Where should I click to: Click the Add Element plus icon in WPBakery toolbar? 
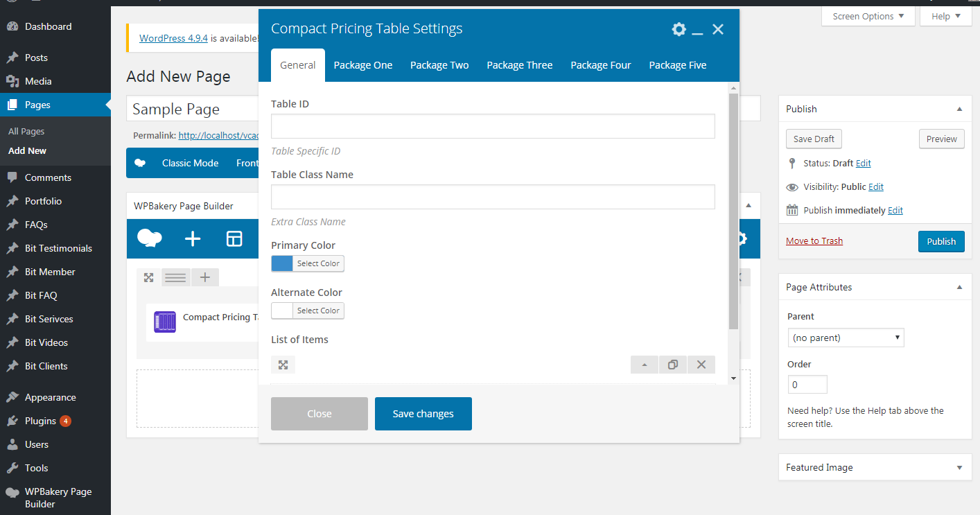click(193, 239)
